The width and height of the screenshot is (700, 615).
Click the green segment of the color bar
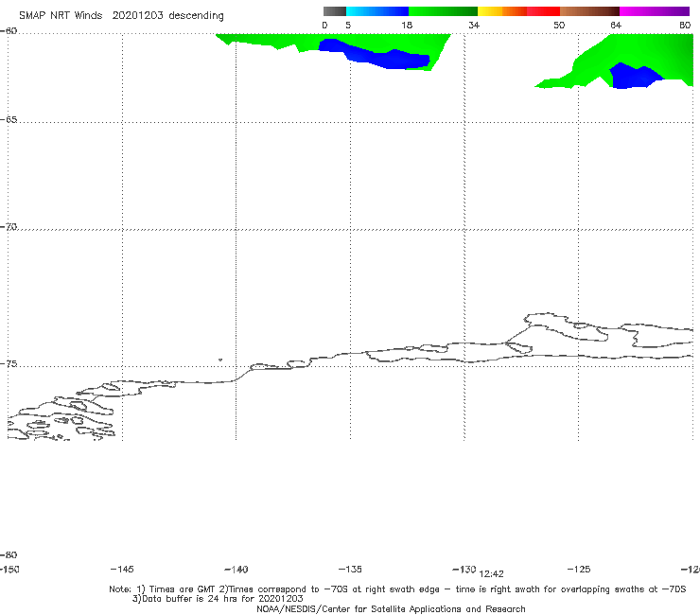pos(443,11)
